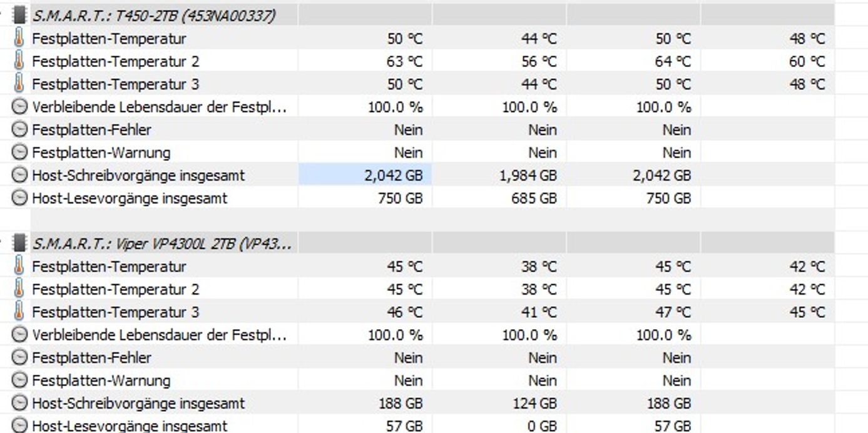Click the Viper VP4300L drive chip icon

point(19,243)
